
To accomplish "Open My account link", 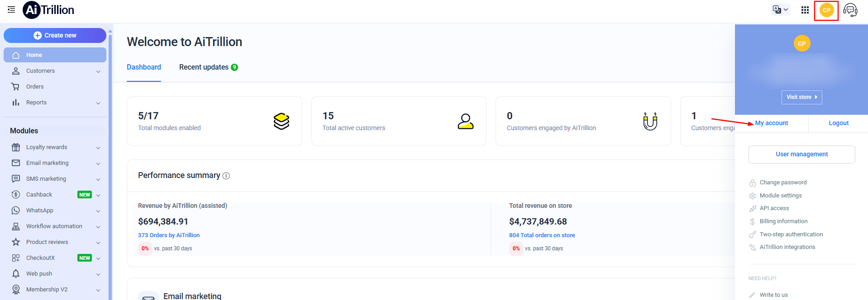I will 772,123.
